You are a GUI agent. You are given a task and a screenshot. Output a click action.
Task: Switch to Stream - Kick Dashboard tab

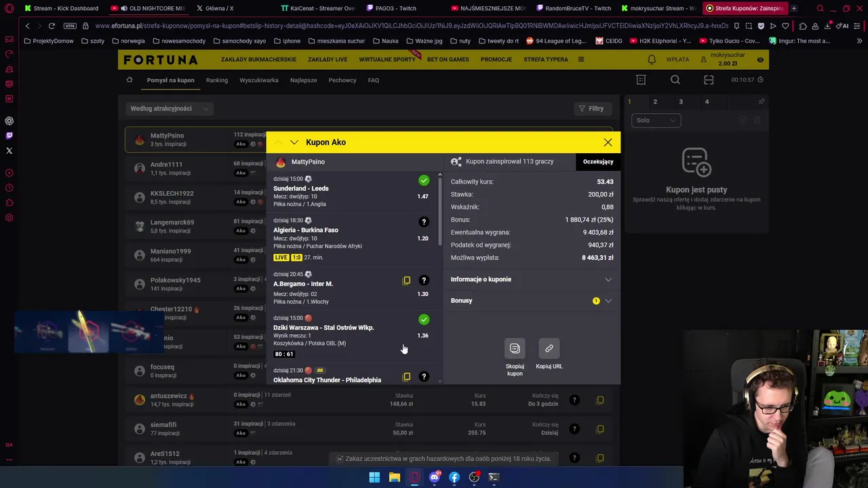point(62,8)
